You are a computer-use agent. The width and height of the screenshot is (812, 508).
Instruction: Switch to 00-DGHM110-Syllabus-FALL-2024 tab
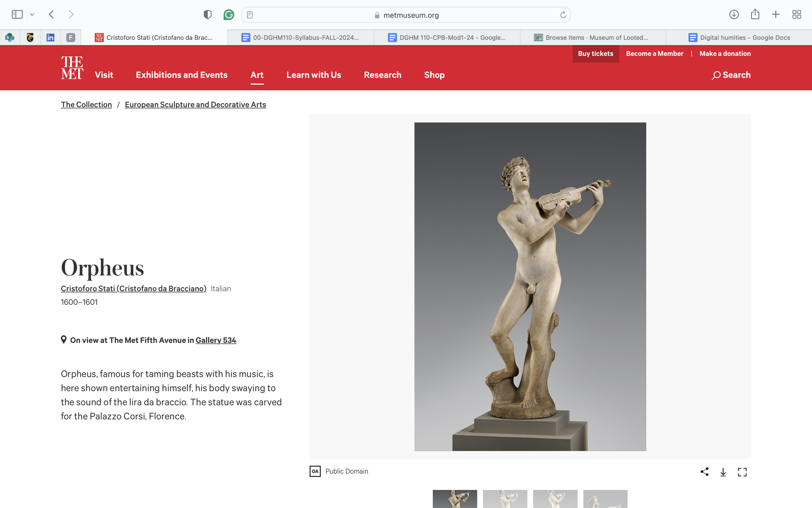[x=301, y=37]
